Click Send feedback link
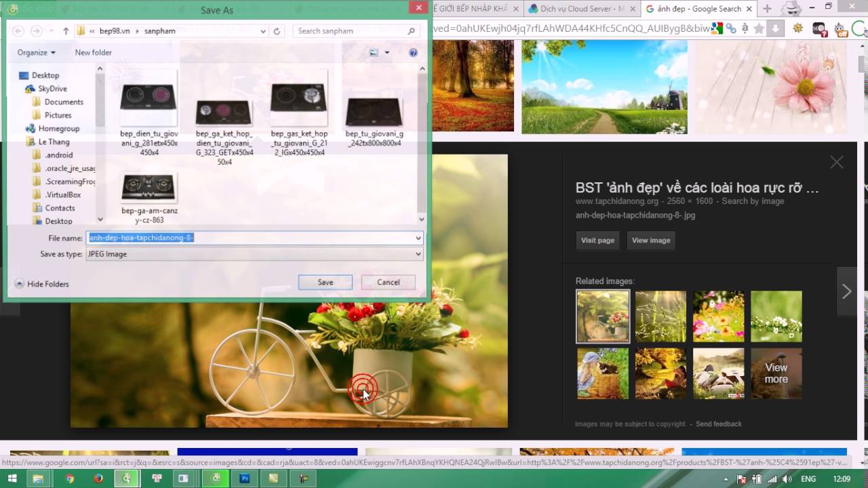Image resolution: width=868 pixels, height=488 pixels. 719,424
